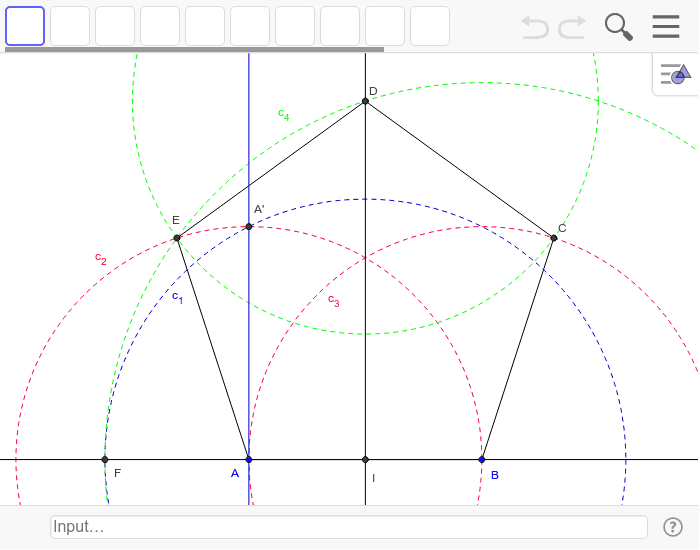Click the red c2 circle label

click(100, 258)
